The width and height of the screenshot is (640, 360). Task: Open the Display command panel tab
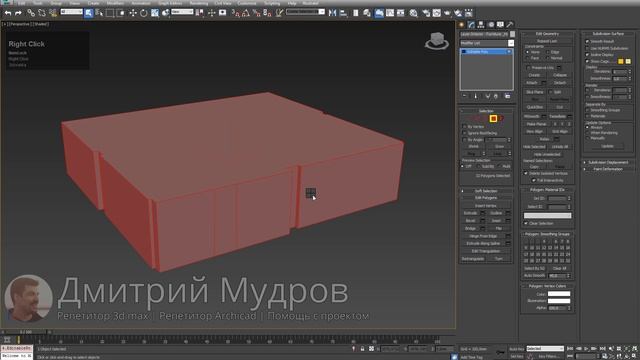(500, 24)
